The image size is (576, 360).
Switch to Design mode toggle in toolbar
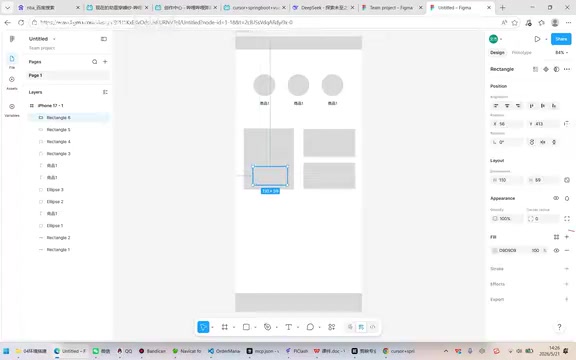pos(361,327)
